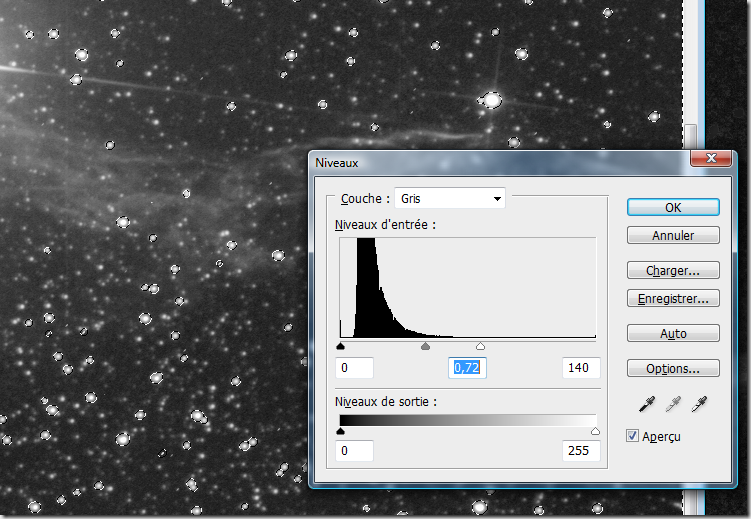
Task: Click the input black point slider triangle
Action: pyautogui.click(x=341, y=346)
